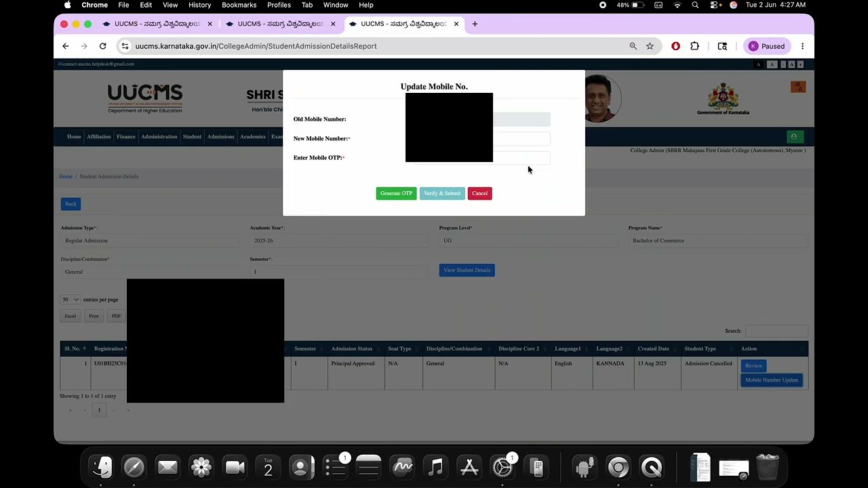Open Finder from the dock
This screenshot has height=488, width=868.
[x=102, y=467]
